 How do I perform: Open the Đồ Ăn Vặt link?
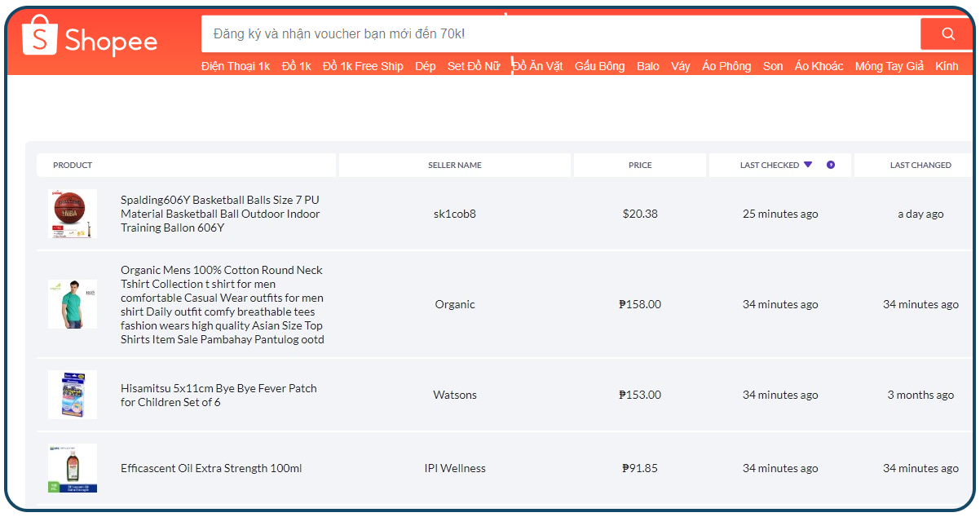537,66
